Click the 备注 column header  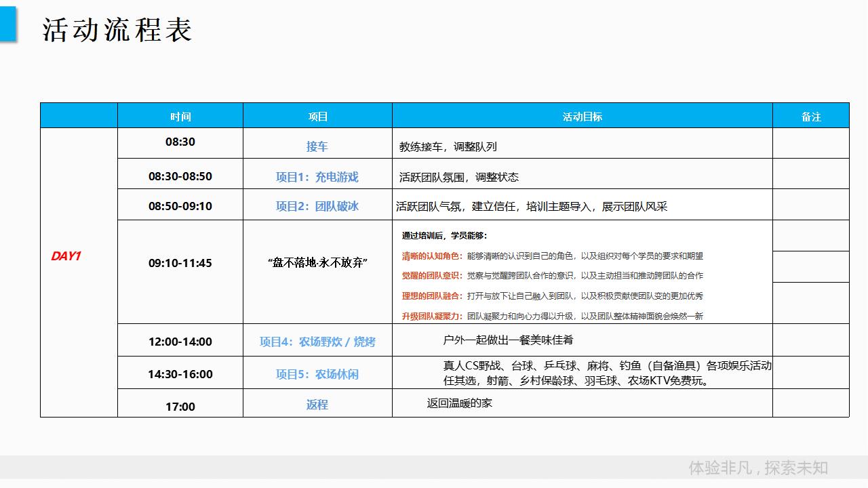tap(811, 117)
